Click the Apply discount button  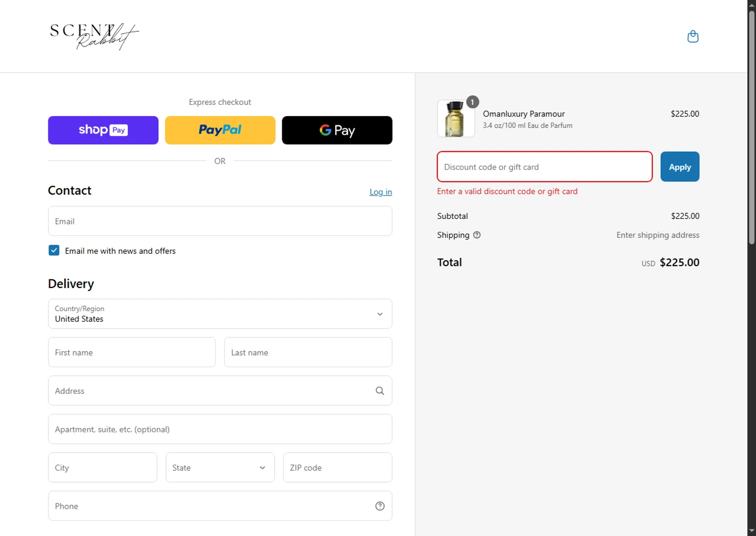680,167
